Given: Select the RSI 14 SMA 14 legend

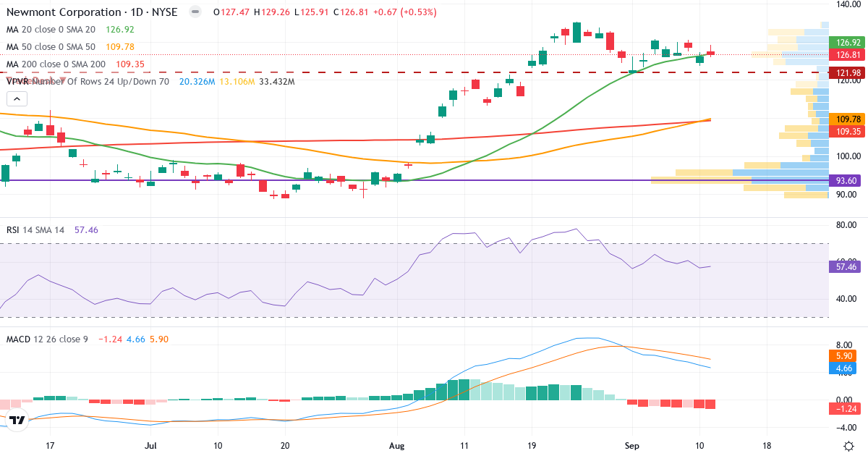Looking at the screenshot, I should [35, 229].
